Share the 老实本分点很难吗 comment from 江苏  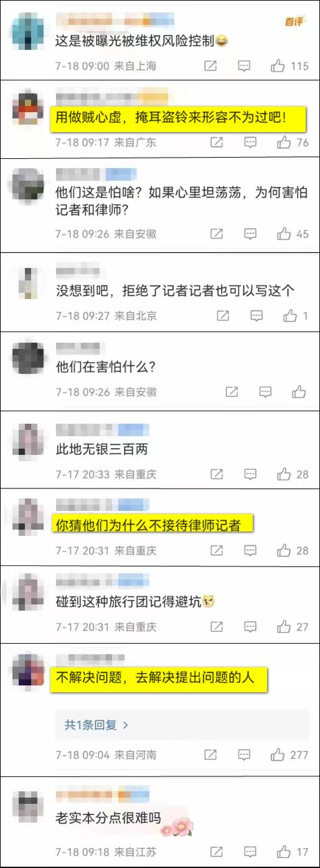tap(216, 851)
